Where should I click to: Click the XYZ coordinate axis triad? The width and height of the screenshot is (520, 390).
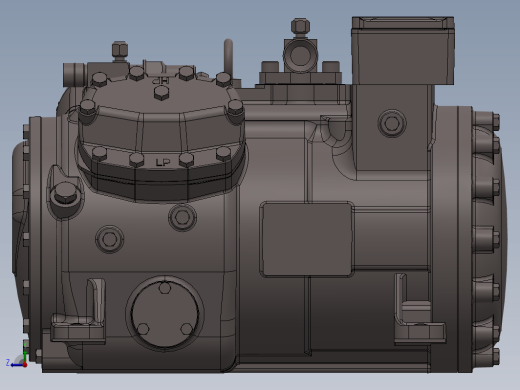pos(17,355)
